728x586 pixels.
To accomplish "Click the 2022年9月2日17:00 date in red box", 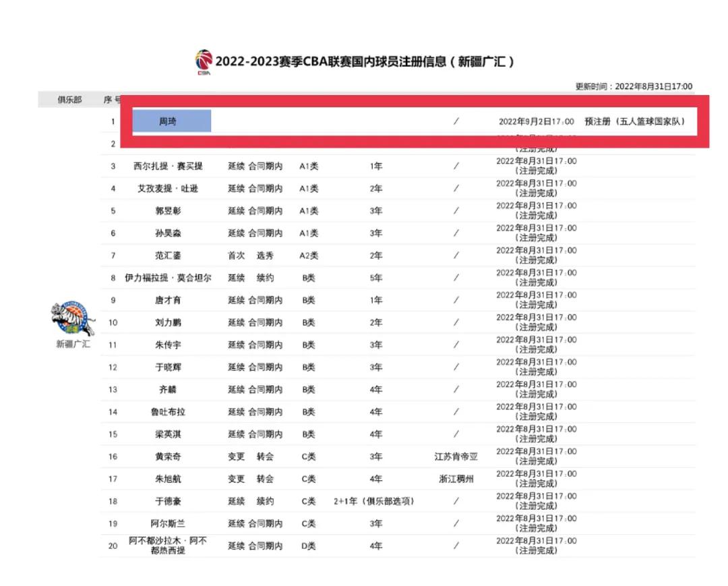I will pyautogui.click(x=535, y=121).
